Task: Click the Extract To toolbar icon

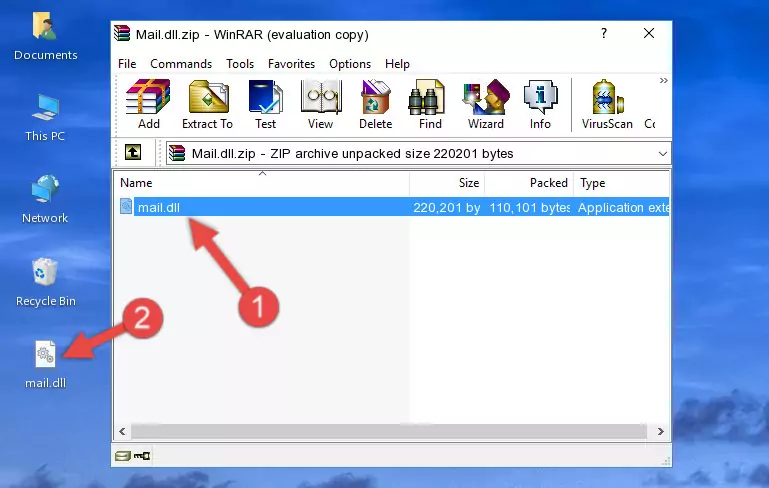Action: (x=207, y=104)
